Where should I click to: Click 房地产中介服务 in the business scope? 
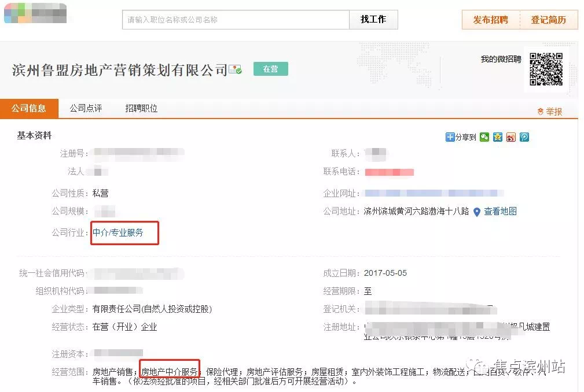pyautogui.click(x=170, y=372)
